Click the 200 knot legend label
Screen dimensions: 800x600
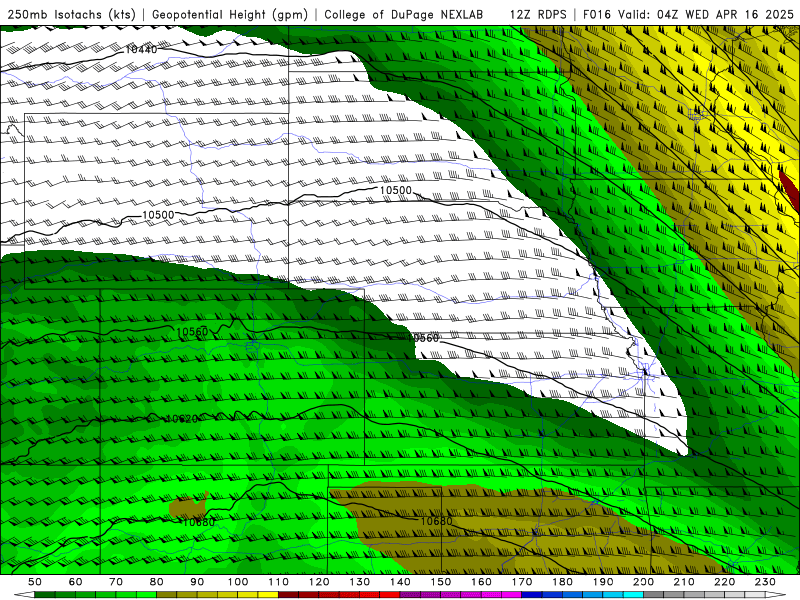point(643,582)
